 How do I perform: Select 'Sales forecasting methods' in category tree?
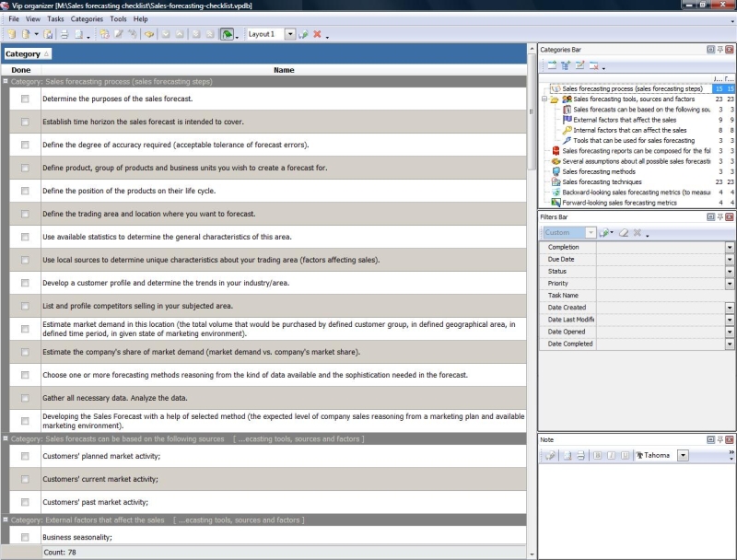coord(598,171)
